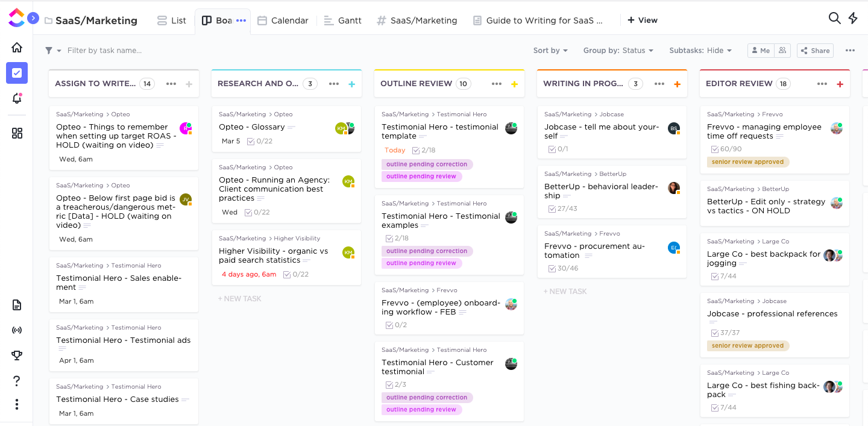
Task: Open Dashboards grid icon in sidebar
Action: click(17, 133)
